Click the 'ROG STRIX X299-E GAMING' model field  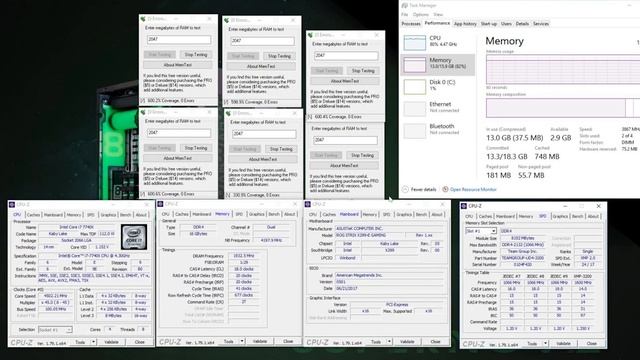(x=369, y=236)
